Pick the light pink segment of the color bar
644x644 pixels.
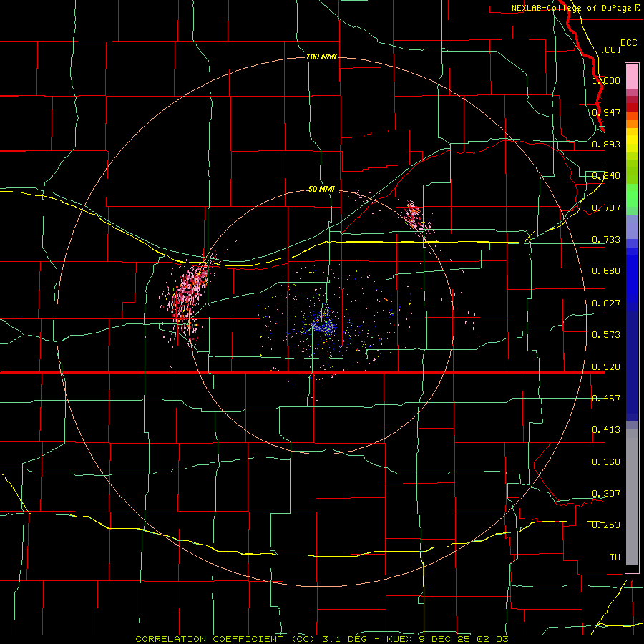pos(632,77)
